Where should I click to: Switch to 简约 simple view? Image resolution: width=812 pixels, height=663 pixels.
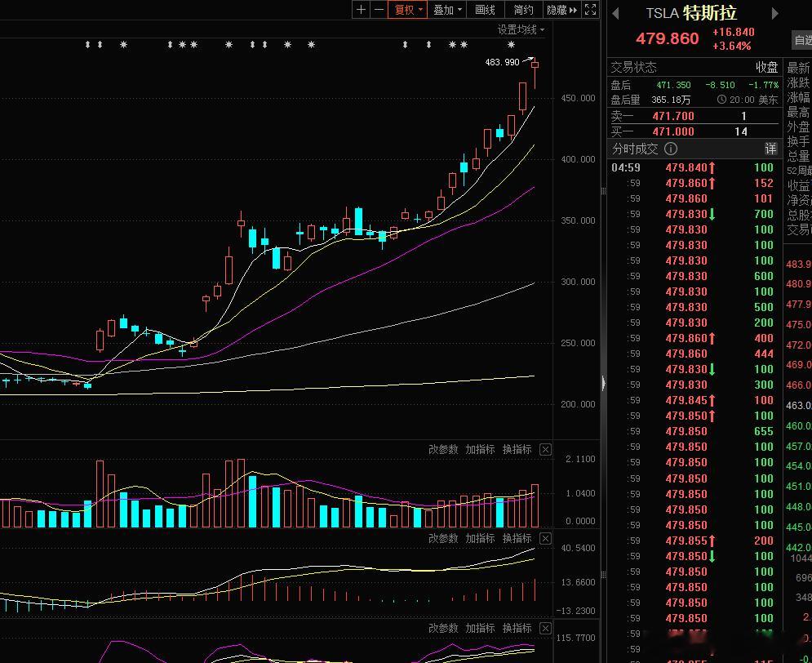click(524, 10)
